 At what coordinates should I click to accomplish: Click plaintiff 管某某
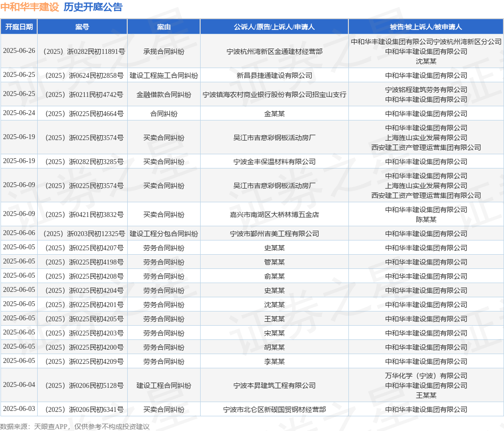tap(274, 262)
